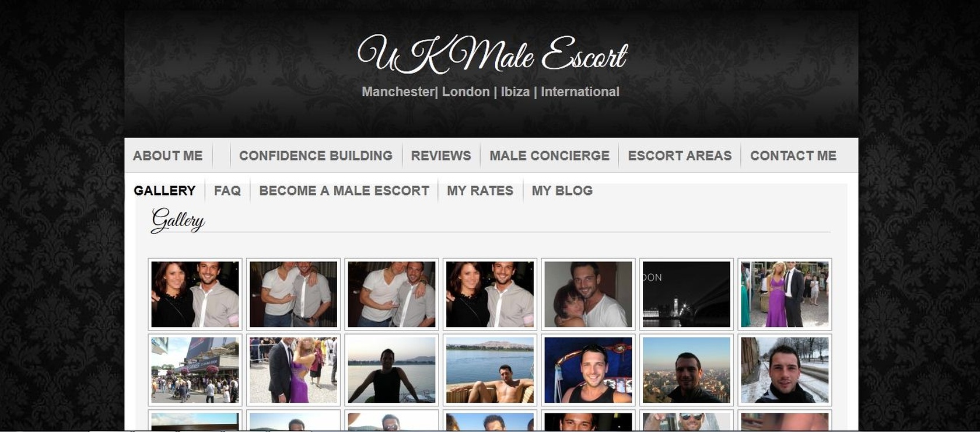Image resolution: width=980 pixels, height=432 pixels.
Task: Open the lake sunset silhouette thumbnail
Action: (391, 370)
